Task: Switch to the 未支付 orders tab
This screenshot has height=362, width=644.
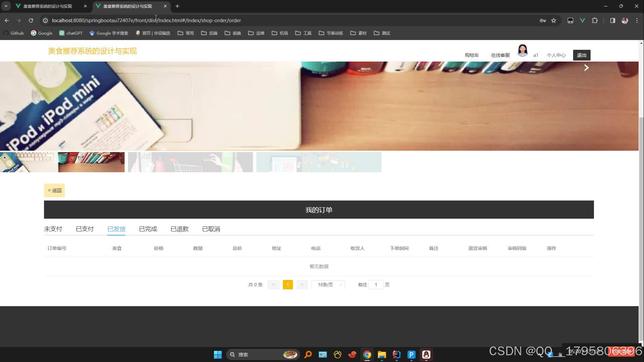Action: 53,229
